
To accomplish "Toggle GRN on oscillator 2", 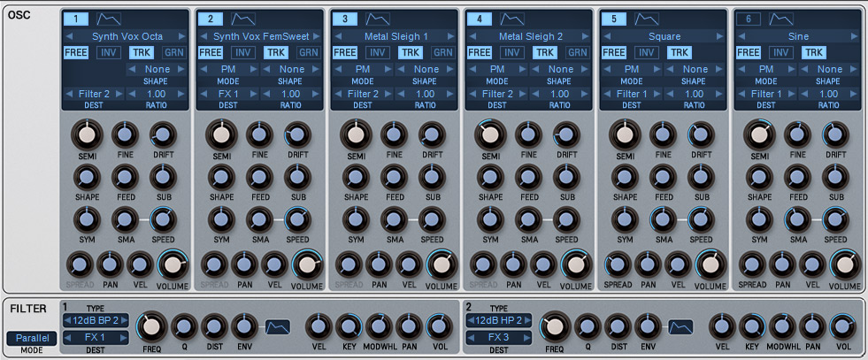I will pos(308,53).
